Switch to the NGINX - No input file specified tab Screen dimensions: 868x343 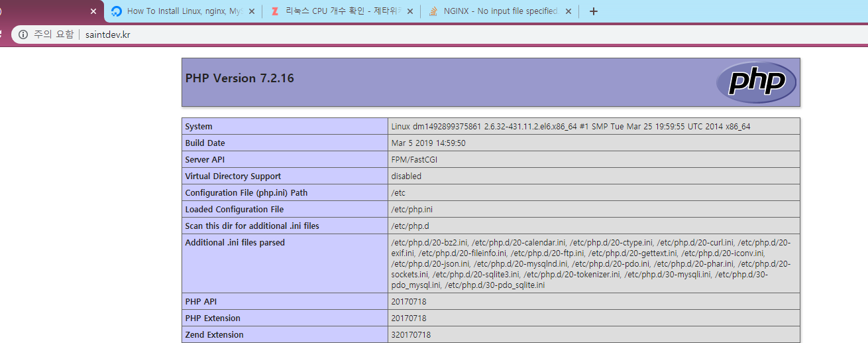(x=500, y=11)
